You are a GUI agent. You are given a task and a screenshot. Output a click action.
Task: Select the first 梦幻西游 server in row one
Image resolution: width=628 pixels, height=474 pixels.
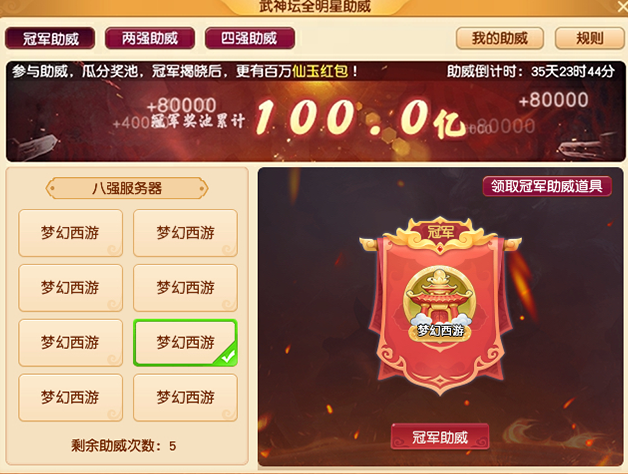[x=70, y=233]
